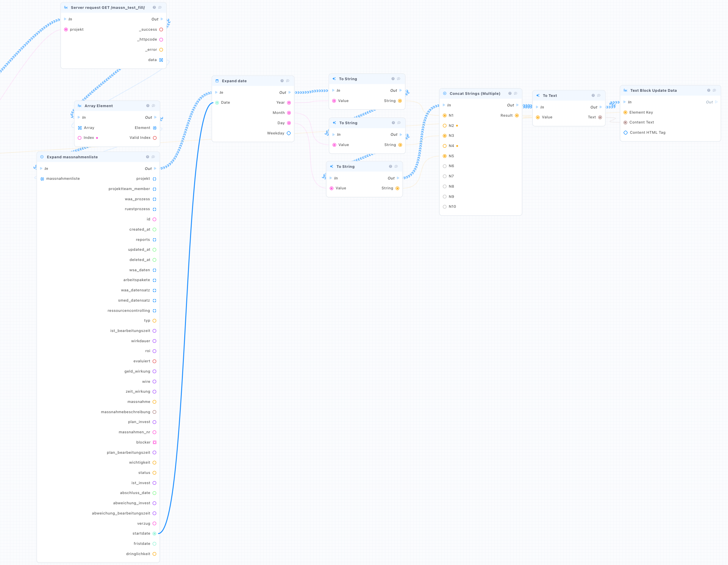Click the N1 input pin on Concat Strings
The width and height of the screenshot is (728, 565).
pos(445,115)
